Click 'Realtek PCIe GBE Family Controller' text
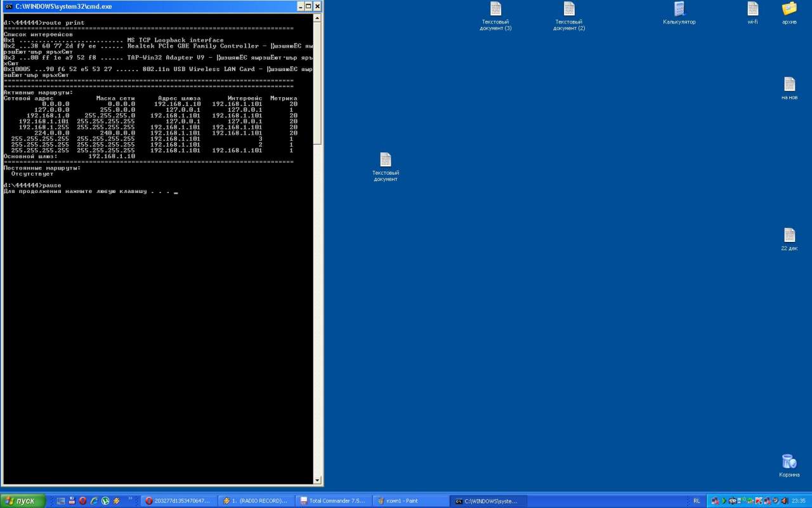 click(x=193, y=46)
